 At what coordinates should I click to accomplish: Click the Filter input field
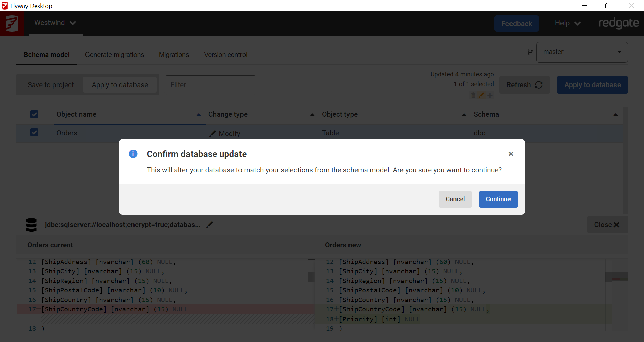[x=210, y=85]
